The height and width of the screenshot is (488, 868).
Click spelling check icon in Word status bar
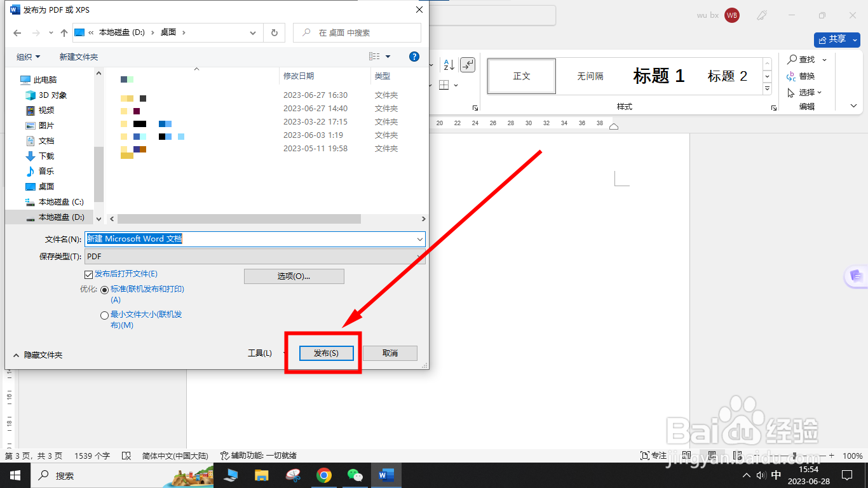(126, 456)
